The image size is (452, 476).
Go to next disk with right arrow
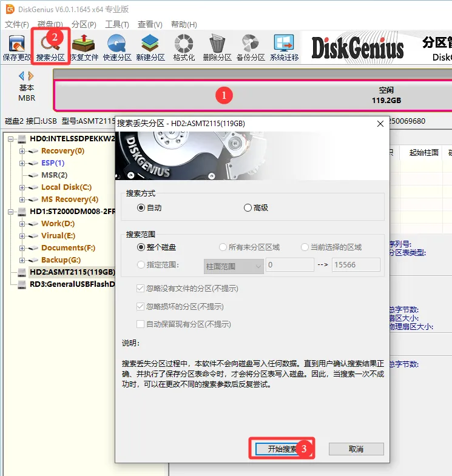(x=31, y=76)
